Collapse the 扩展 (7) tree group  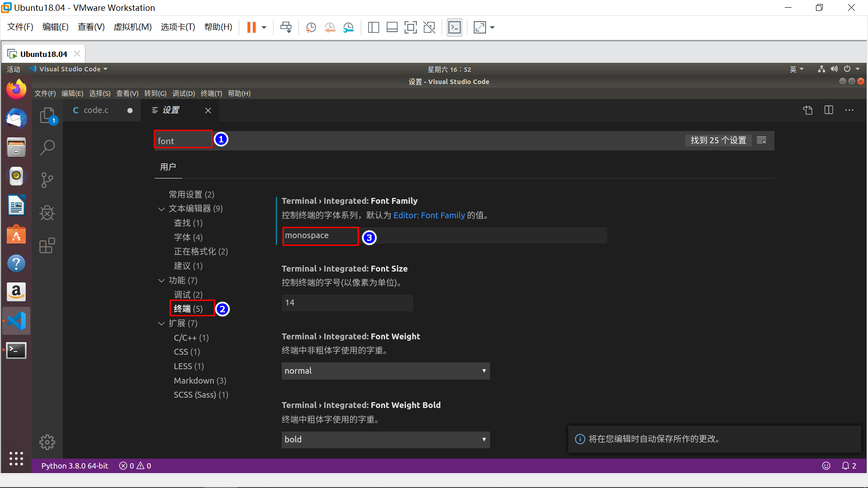(x=161, y=324)
